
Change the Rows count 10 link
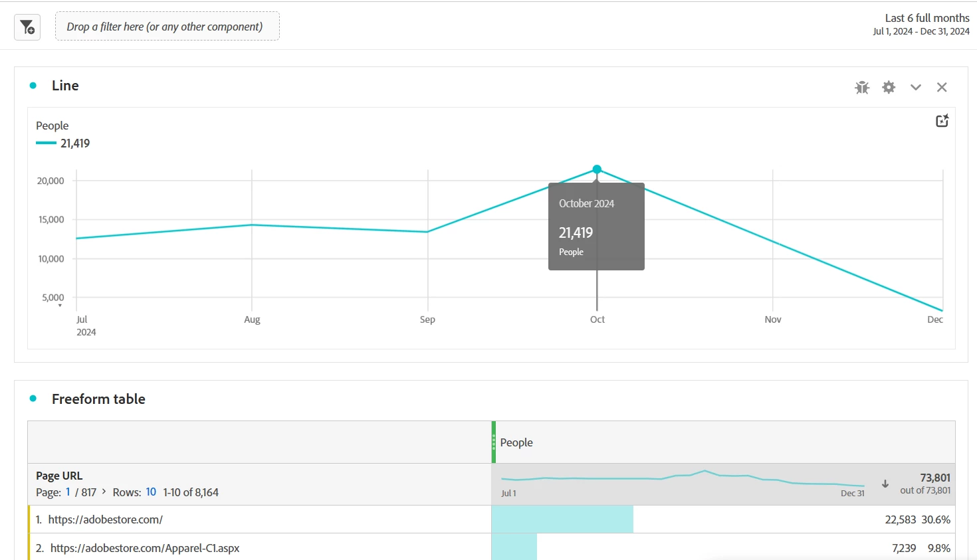point(151,492)
